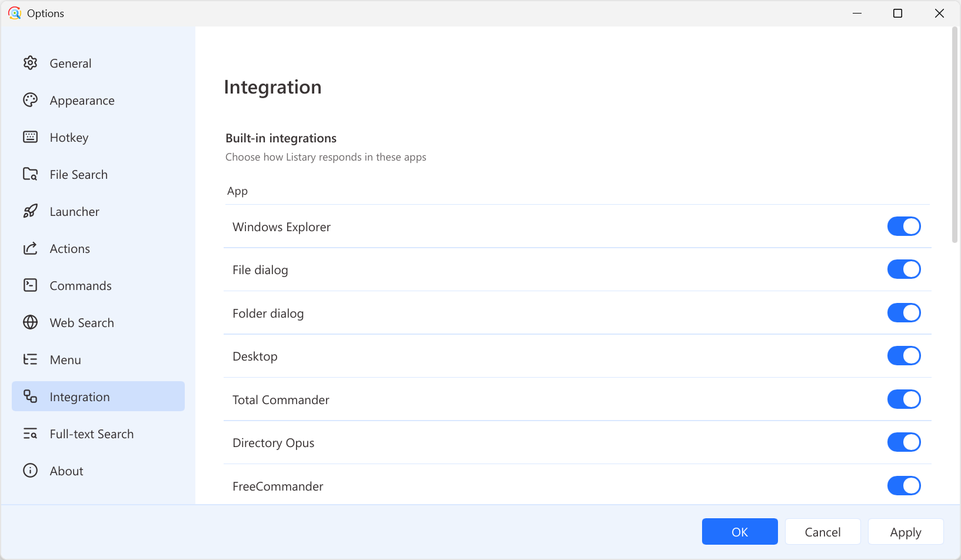Click the Commands terminal icon
The image size is (961, 560).
(30, 285)
